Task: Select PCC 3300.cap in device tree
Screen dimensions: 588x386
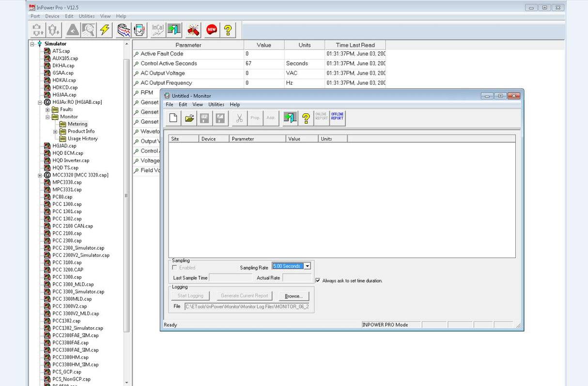Action: coord(67,277)
